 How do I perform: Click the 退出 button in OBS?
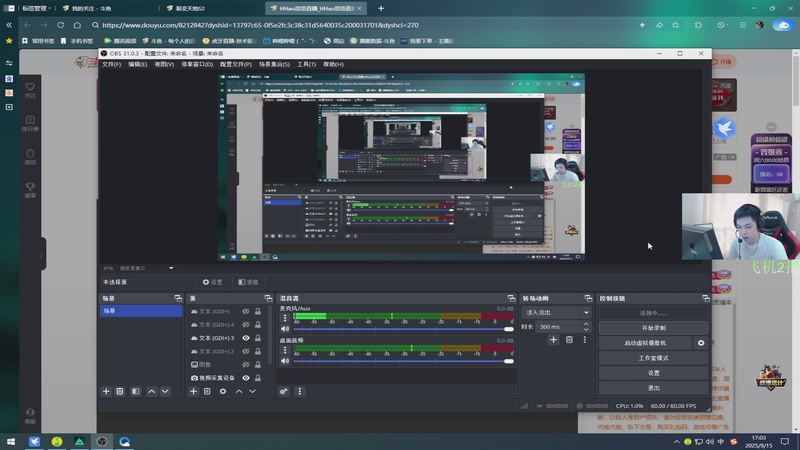pyautogui.click(x=654, y=388)
